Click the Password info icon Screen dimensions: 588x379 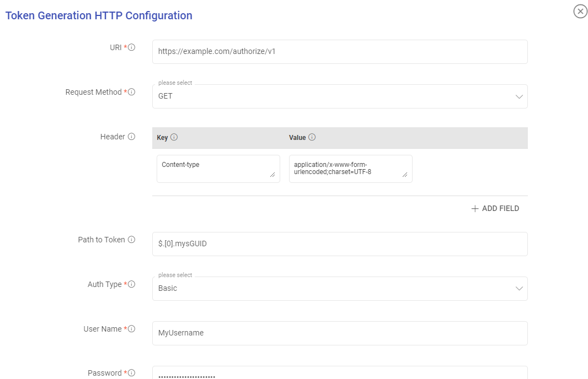[131, 372]
